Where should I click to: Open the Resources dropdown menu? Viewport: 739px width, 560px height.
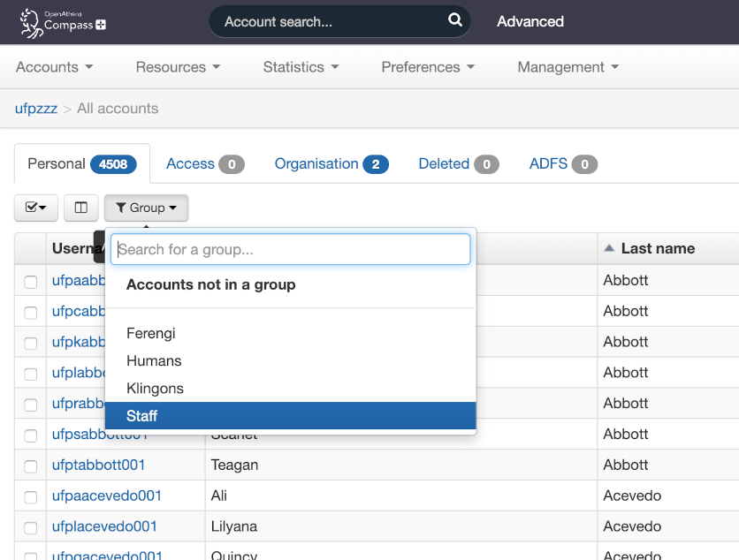point(178,67)
